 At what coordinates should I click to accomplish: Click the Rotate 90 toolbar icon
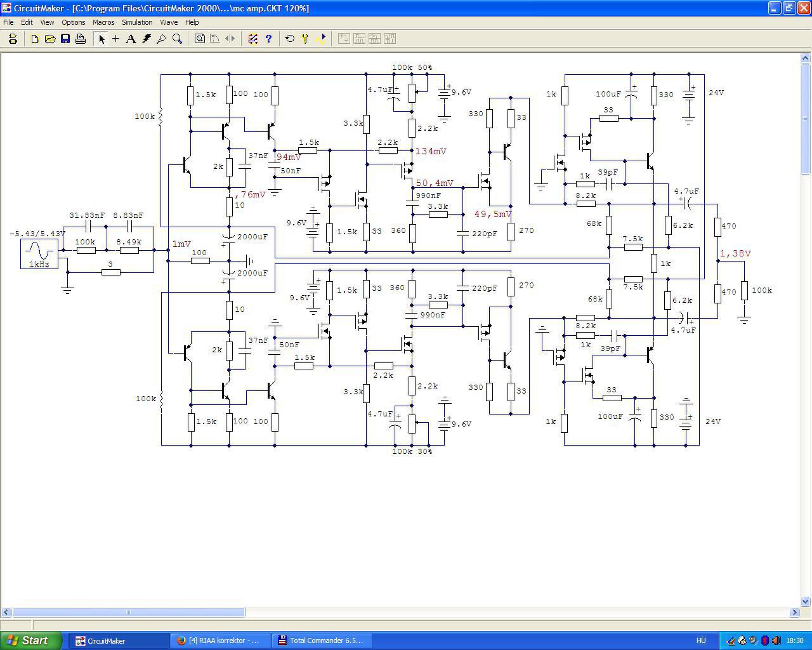pyautogui.click(x=215, y=39)
